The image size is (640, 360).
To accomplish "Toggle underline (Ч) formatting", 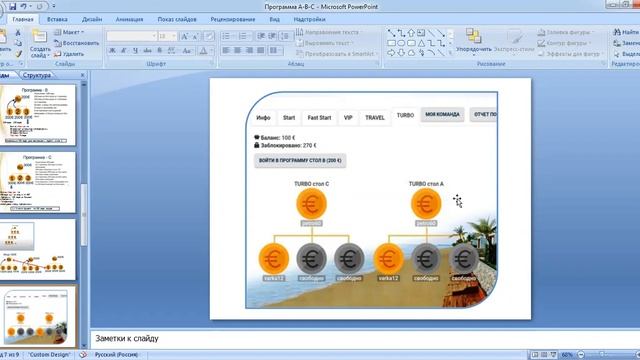I will [135, 51].
